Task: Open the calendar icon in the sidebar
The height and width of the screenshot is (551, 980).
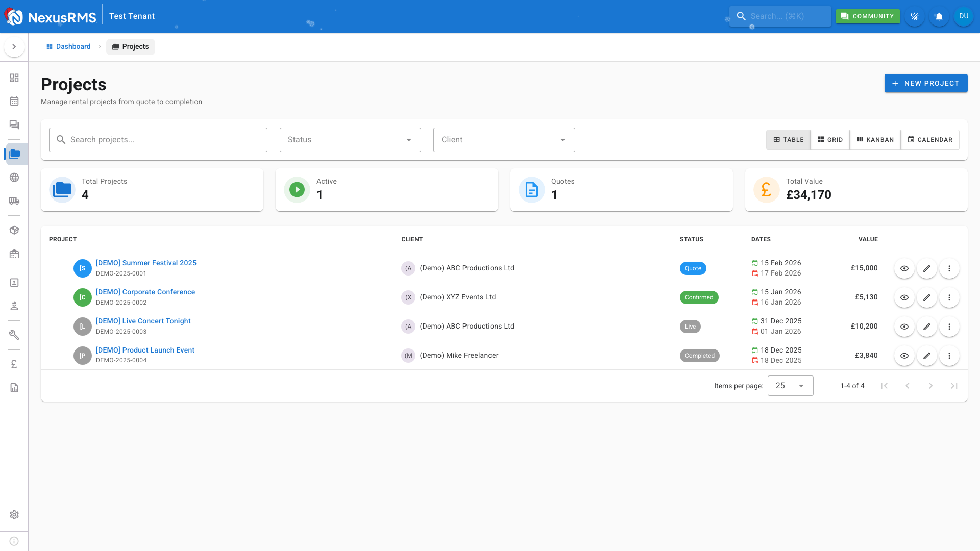Action: pos(14,101)
